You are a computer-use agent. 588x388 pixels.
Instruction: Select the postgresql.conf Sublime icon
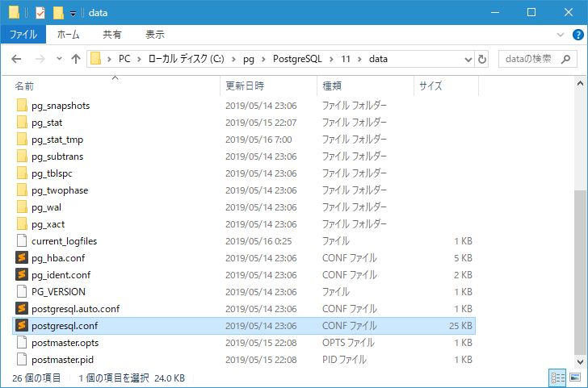[22, 325]
